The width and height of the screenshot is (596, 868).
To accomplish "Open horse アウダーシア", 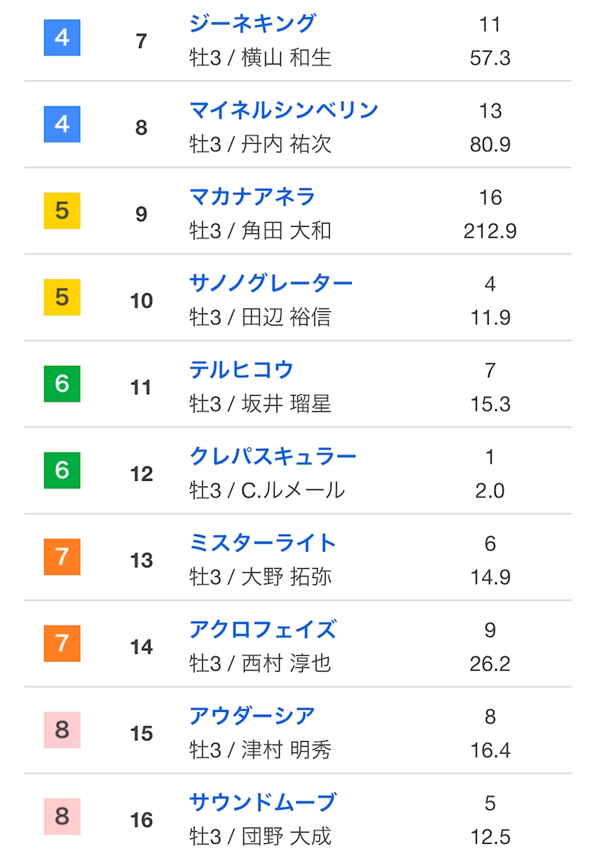I will [x=252, y=716].
